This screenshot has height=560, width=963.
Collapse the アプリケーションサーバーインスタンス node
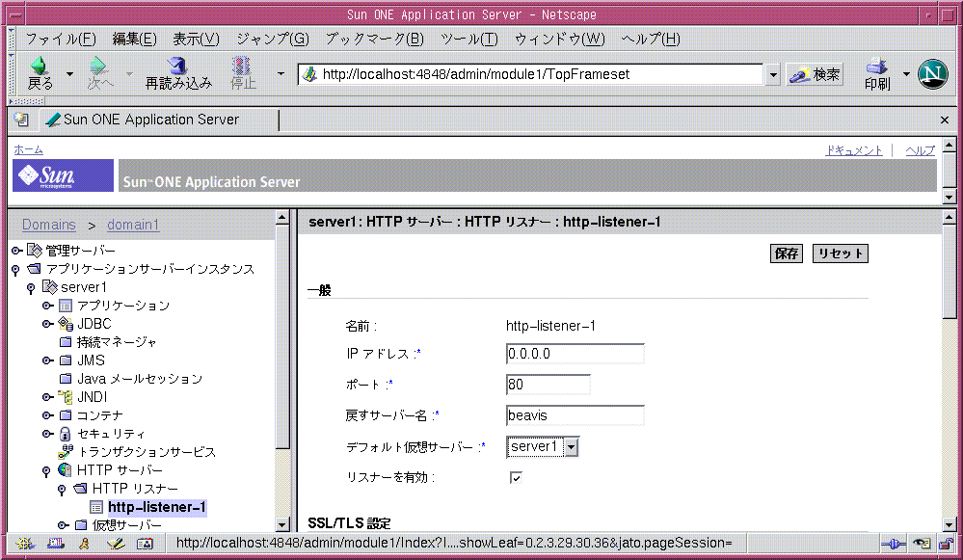(16, 270)
